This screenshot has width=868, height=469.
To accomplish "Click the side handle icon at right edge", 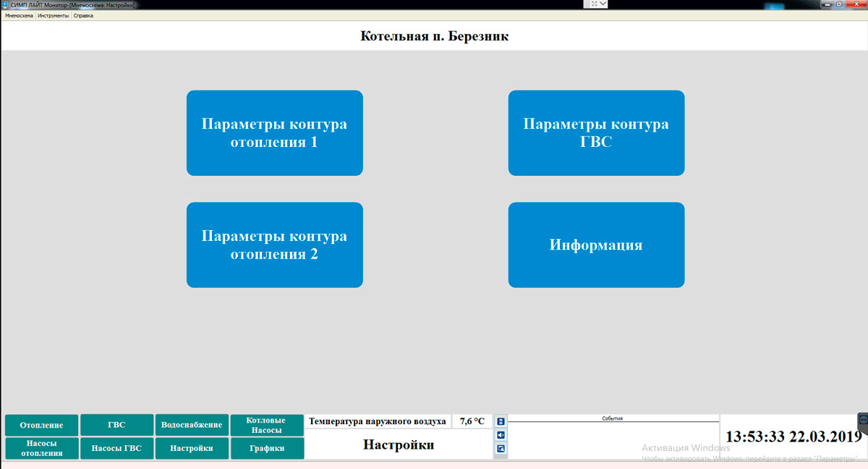I will (x=863, y=423).
